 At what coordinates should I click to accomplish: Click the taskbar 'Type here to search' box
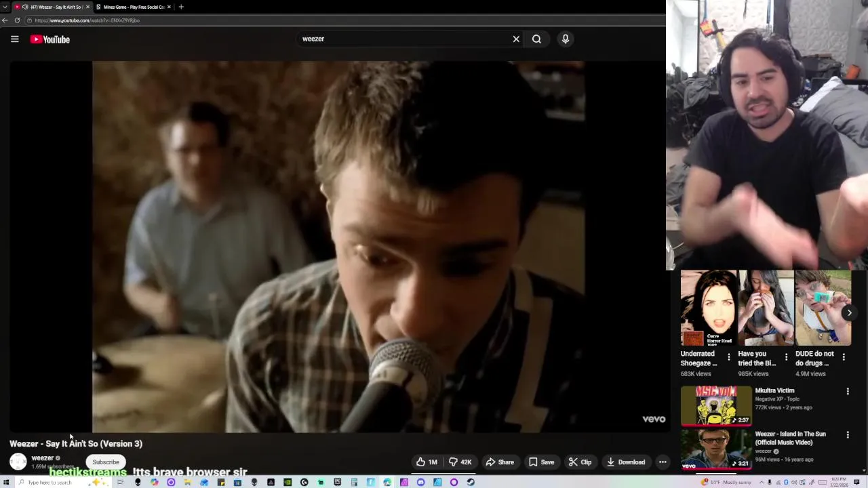62,482
